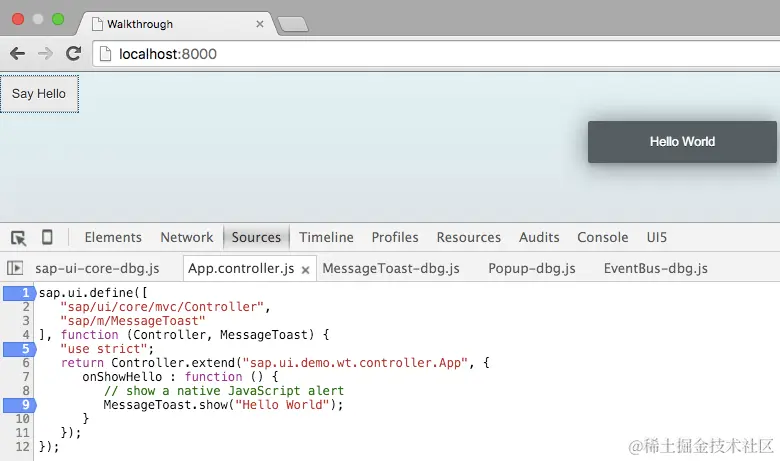
Task: Open the UI5 panel tab
Action: point(657,237)
